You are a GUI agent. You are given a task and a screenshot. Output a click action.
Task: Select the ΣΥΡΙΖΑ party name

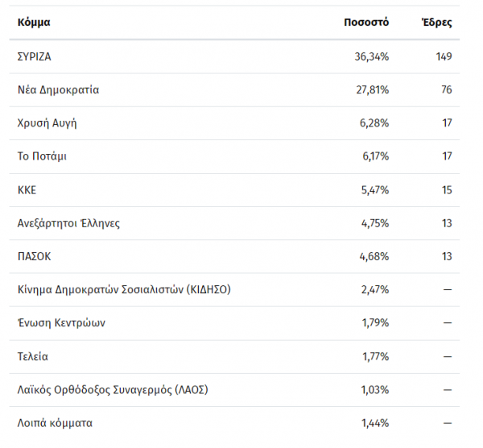coord(35,56)
